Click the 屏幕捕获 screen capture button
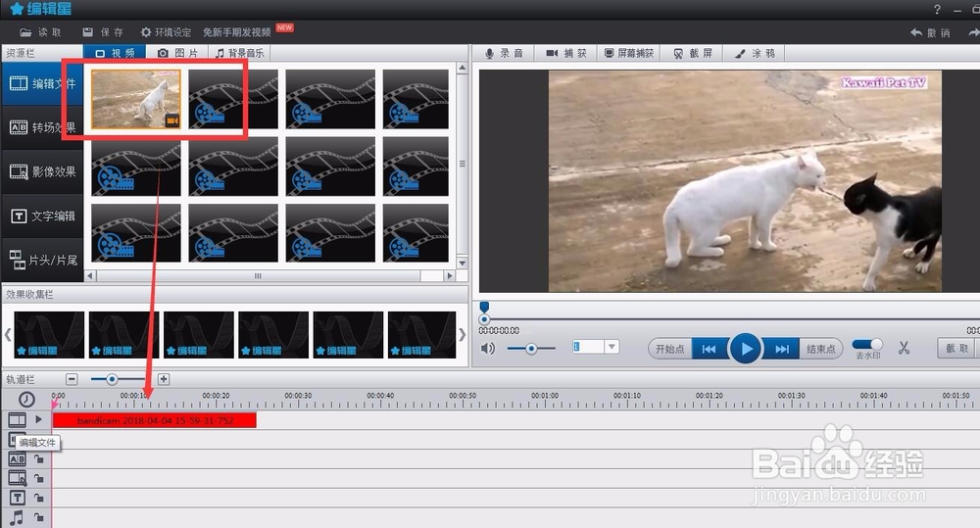The width and height of the screenshot is (980, 528). click(x=629, y=53)
